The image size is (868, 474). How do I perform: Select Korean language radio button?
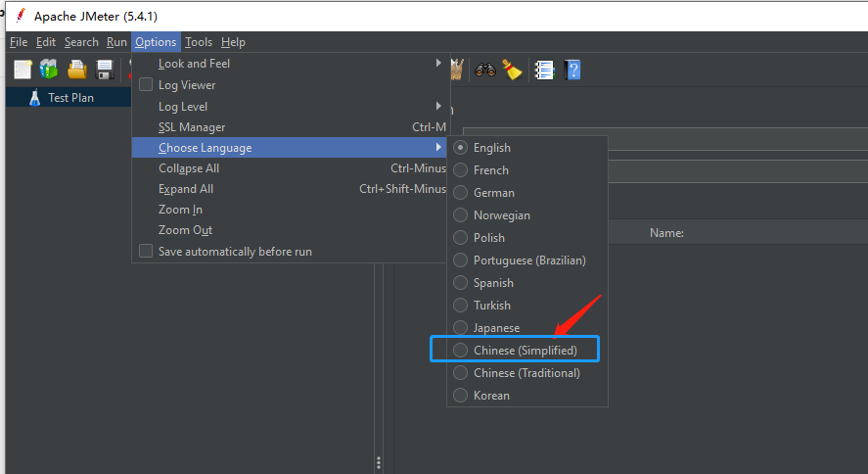(460, 396)
